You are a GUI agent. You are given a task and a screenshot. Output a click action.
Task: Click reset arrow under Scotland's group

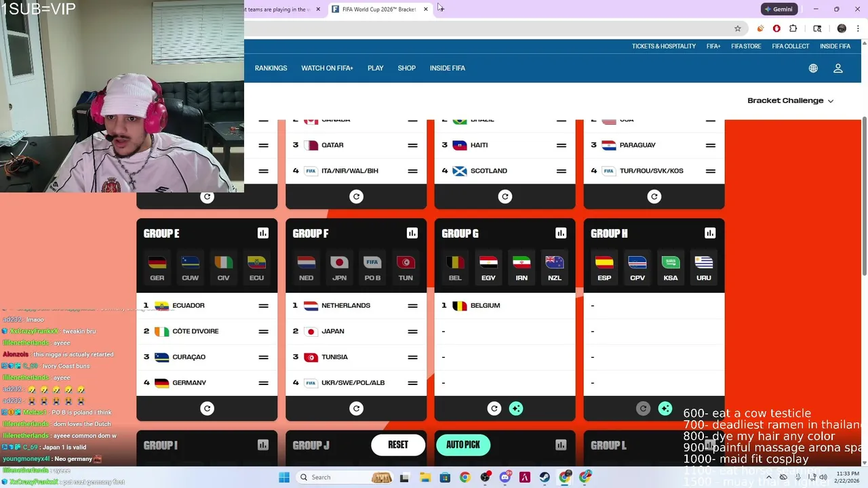click(x=505, y=197)
